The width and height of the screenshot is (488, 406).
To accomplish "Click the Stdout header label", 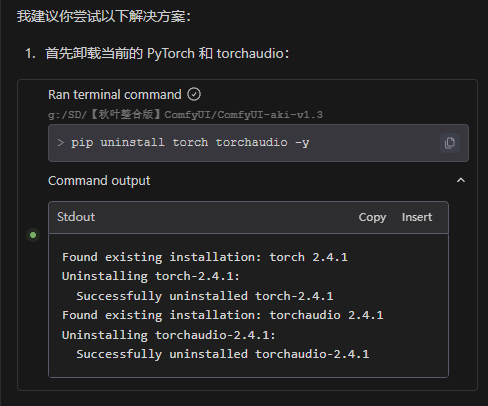I will 76,217.
